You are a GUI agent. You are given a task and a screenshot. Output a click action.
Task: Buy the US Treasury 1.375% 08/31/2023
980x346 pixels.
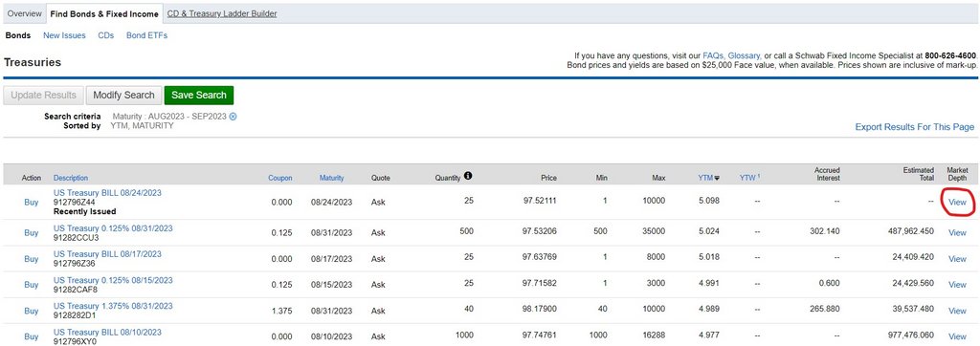(x=32, y=311)
